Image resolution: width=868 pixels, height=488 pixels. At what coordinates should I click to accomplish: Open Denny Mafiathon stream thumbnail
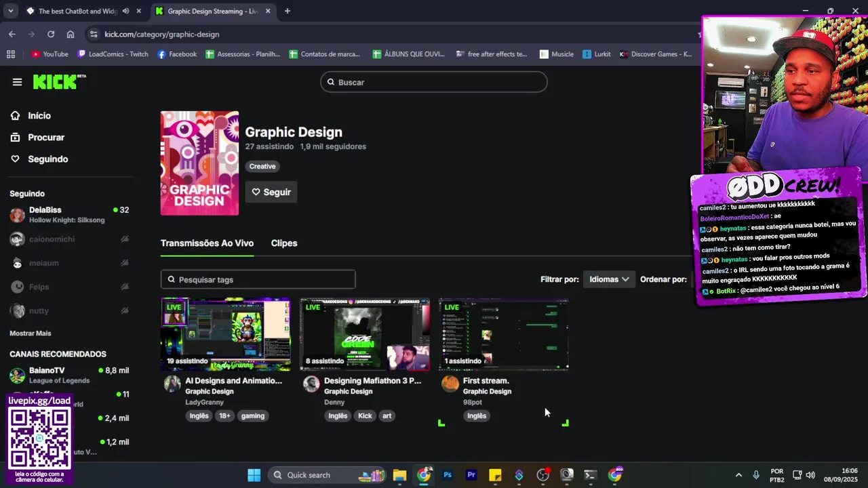click(365, 335)
